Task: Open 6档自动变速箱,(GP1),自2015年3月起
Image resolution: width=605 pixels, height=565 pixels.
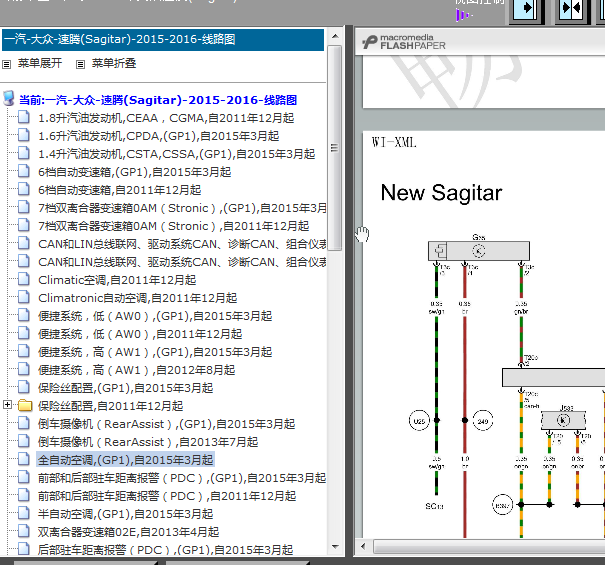Action: tap(134, 172)
